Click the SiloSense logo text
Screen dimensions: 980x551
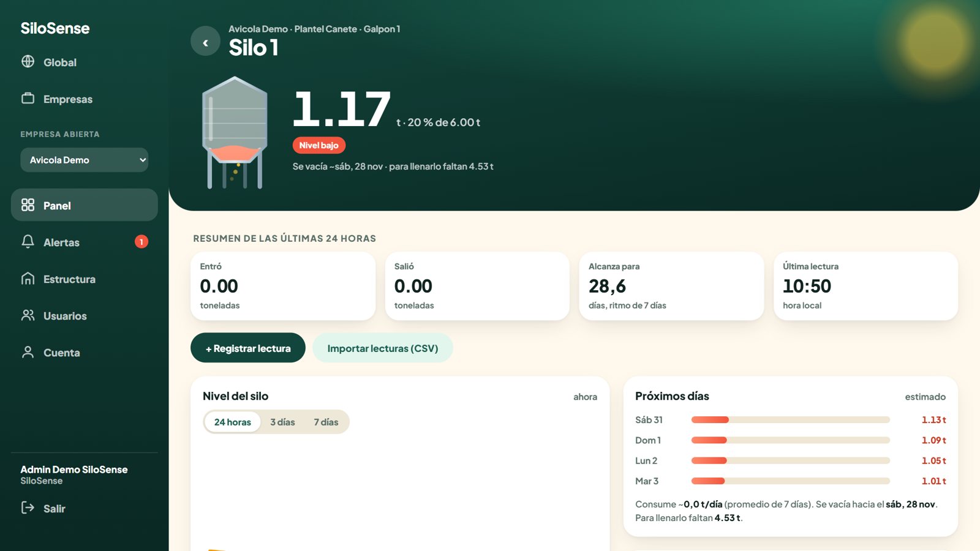point(55,28)
